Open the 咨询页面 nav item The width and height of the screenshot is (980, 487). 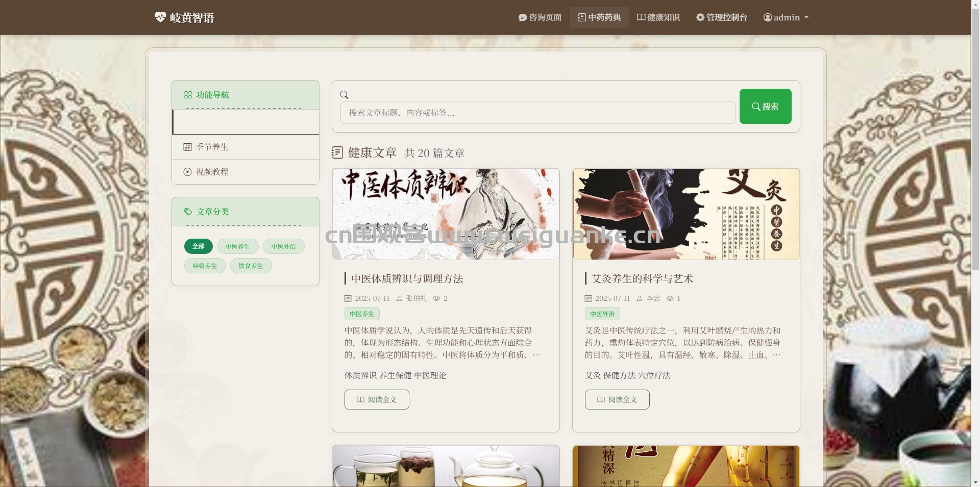point(540,17)
